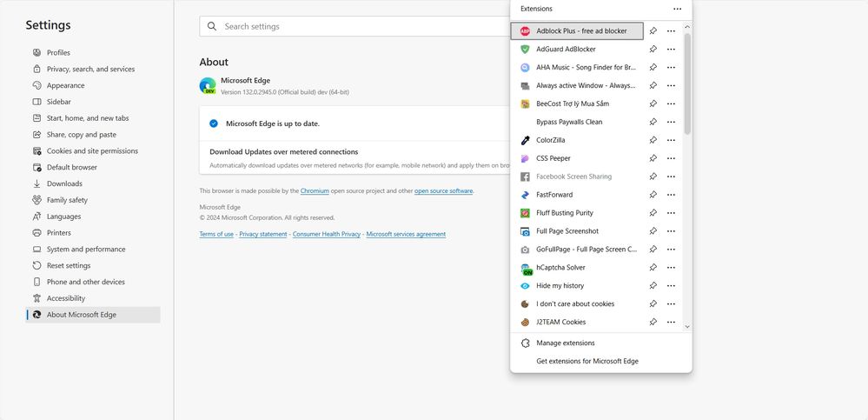Open more actions for hCaptcha Solver

671,268
